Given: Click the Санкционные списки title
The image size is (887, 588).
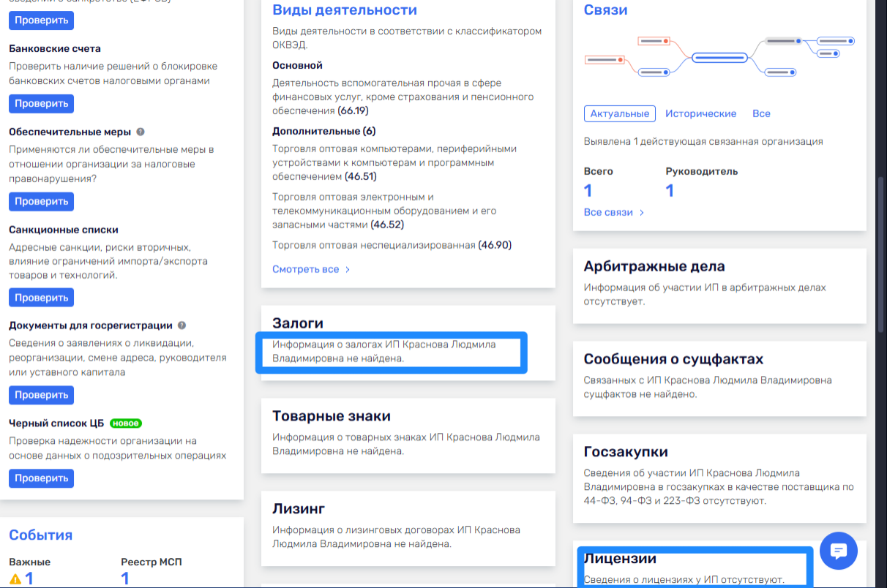Looking at the screenshot, I should tap(64, 230).
